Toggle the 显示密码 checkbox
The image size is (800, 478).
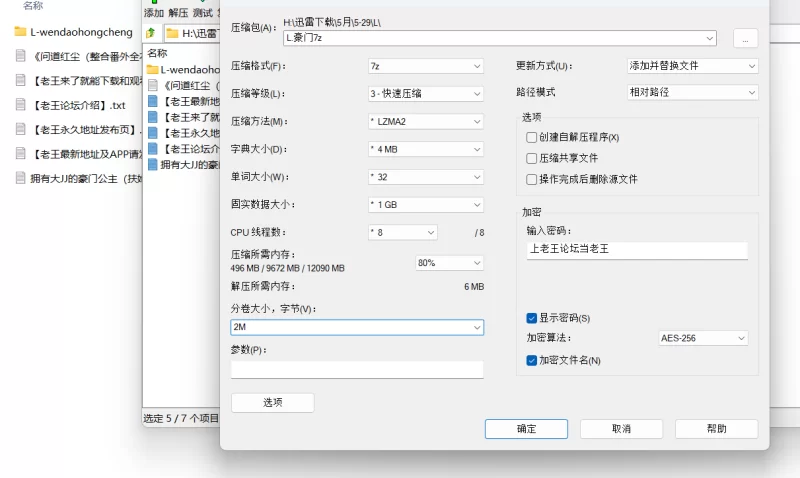click(531, 318)
